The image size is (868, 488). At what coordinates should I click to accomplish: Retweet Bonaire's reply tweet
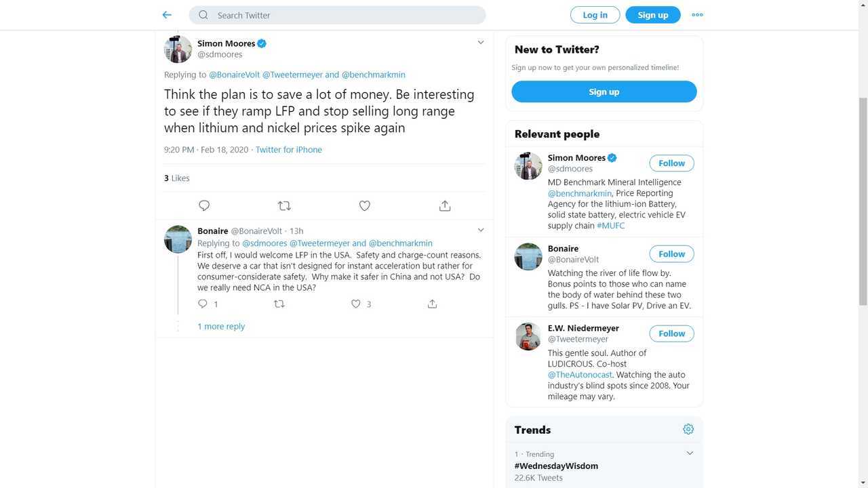(279, 304)
